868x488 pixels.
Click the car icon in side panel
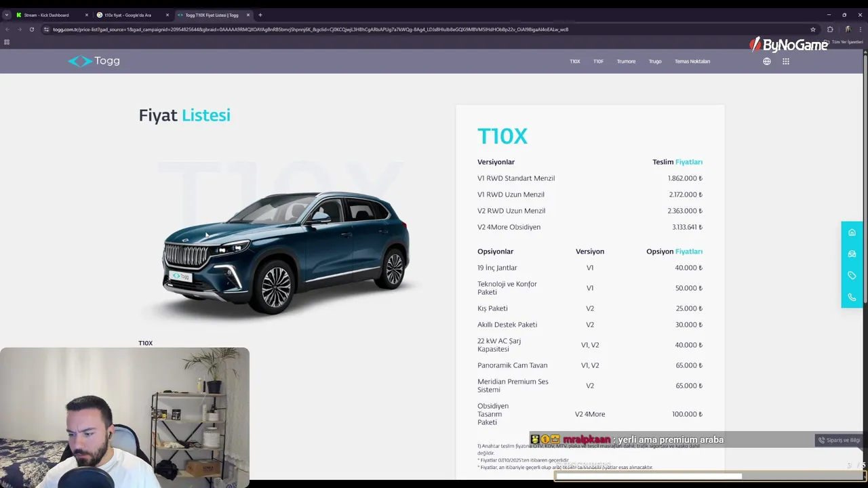(852, 254)
